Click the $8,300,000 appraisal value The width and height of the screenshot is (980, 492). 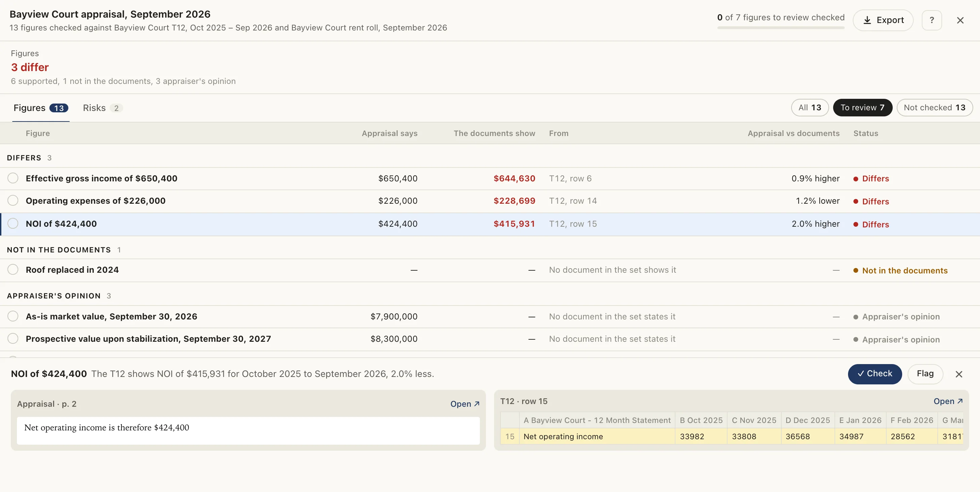tap(394, 339)
